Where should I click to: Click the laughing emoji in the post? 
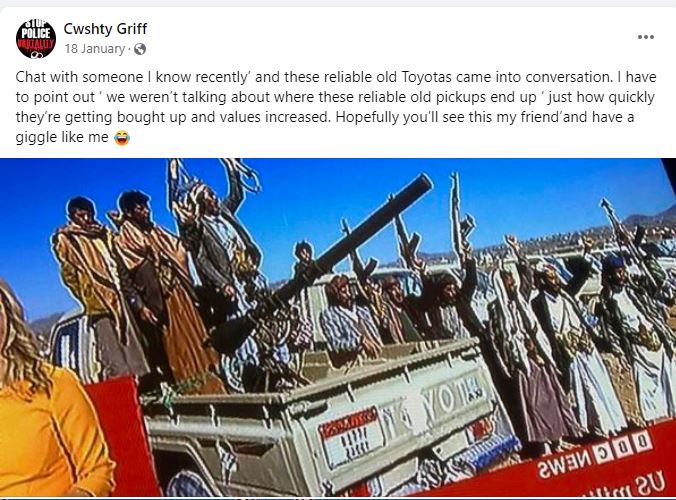[122, 138]
